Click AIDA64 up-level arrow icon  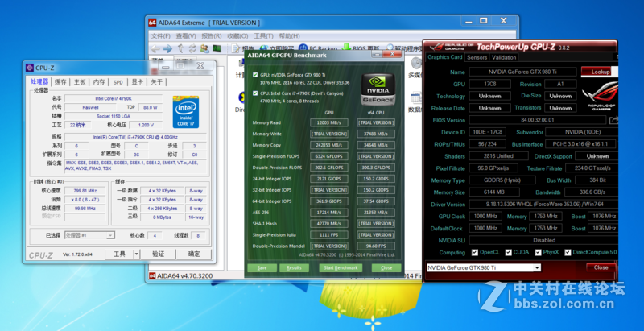coord(180,49)
